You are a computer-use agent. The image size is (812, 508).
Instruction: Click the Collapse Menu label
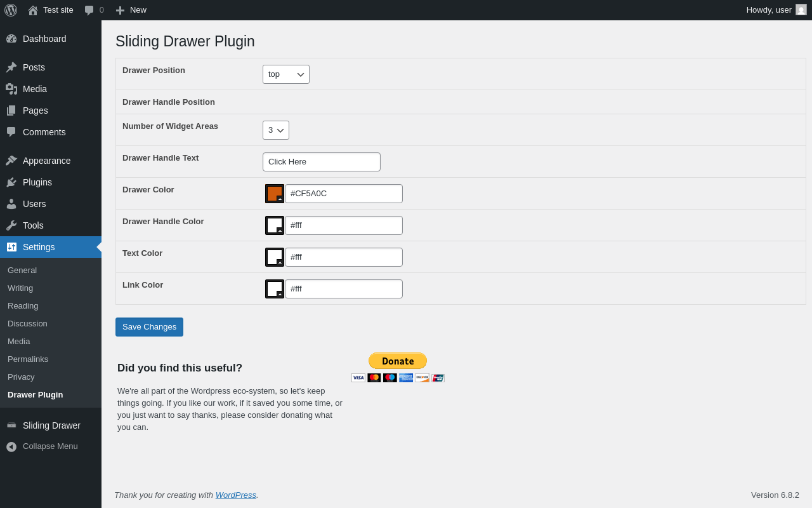click(x=50, y=446)
